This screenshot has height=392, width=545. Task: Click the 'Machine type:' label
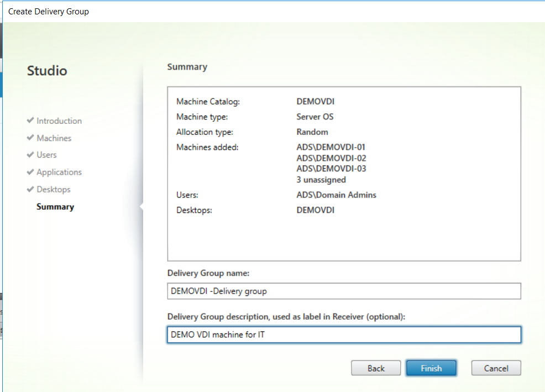pyautogui.click(x=202, y=117)
